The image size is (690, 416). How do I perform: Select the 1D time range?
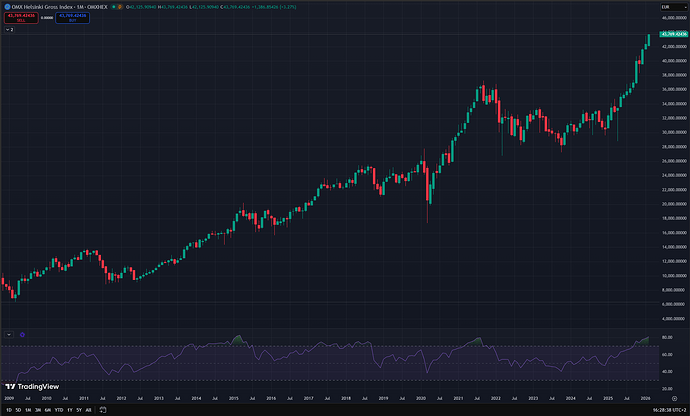point(9,410)
